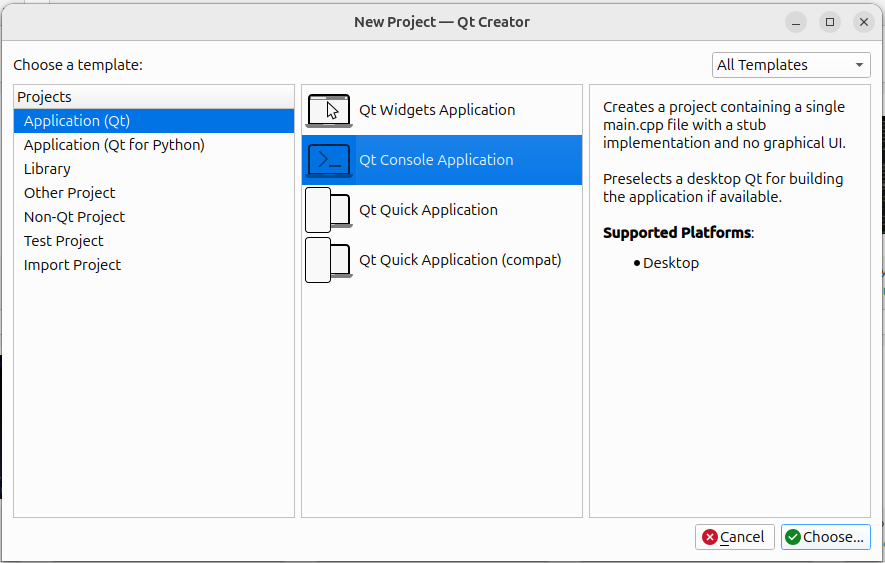Select the Import Project category
885x563 pixels.
tap(72, 265)
